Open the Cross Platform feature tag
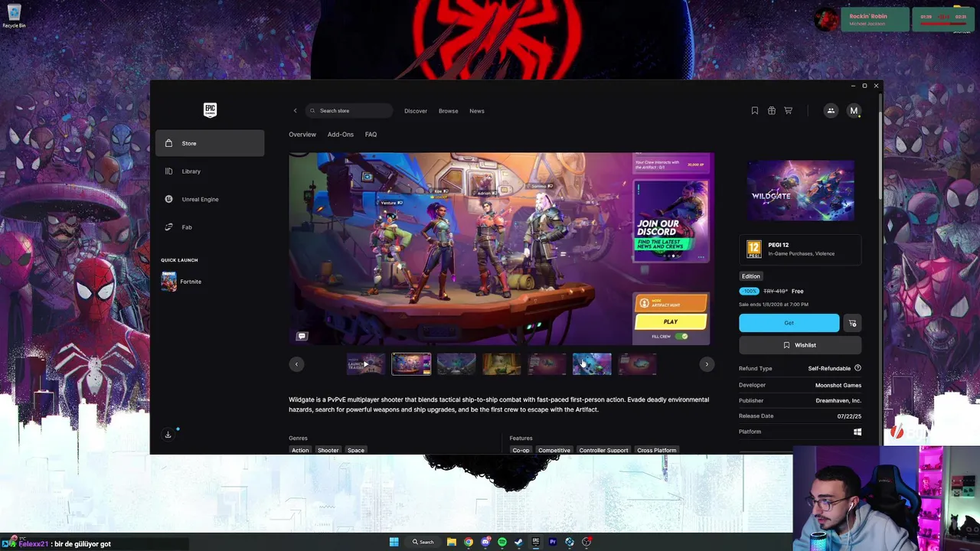Viewport: 980px width, 551px height. tap(657, 450)
